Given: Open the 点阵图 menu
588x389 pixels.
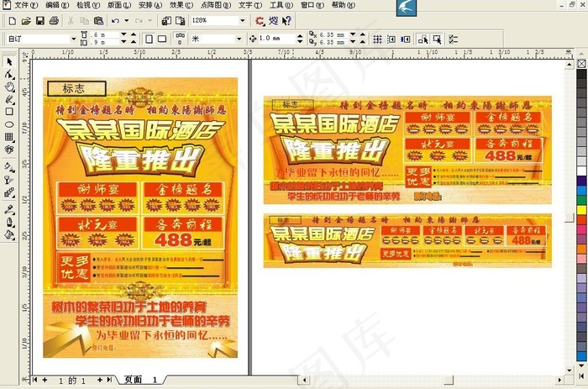Looking at the screenshot, I should pyautogui.click(x=216, y=5).
